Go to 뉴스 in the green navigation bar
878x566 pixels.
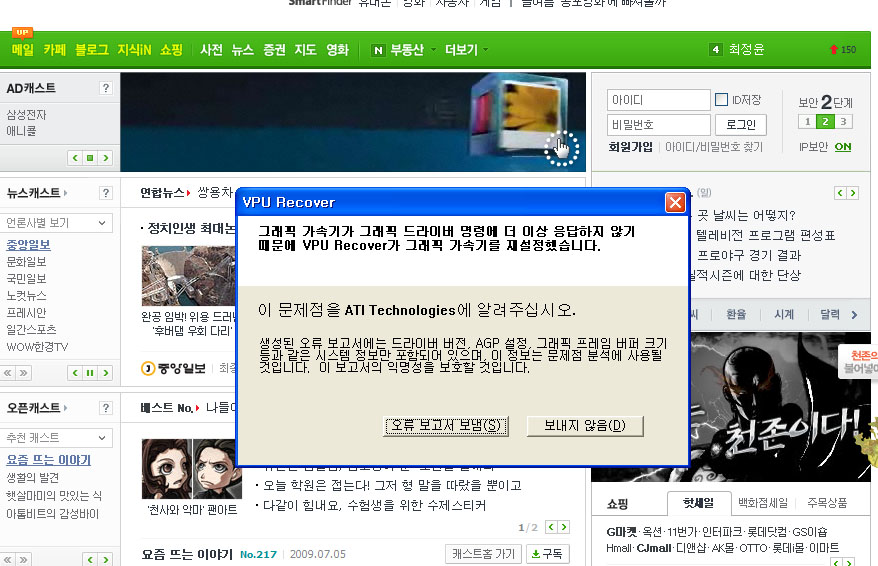coord(242,50)
